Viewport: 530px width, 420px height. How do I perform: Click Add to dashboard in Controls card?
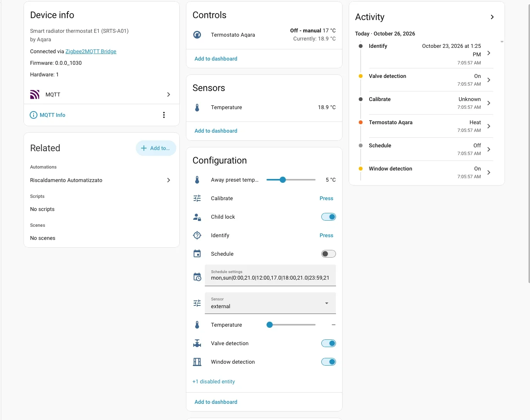216,59
